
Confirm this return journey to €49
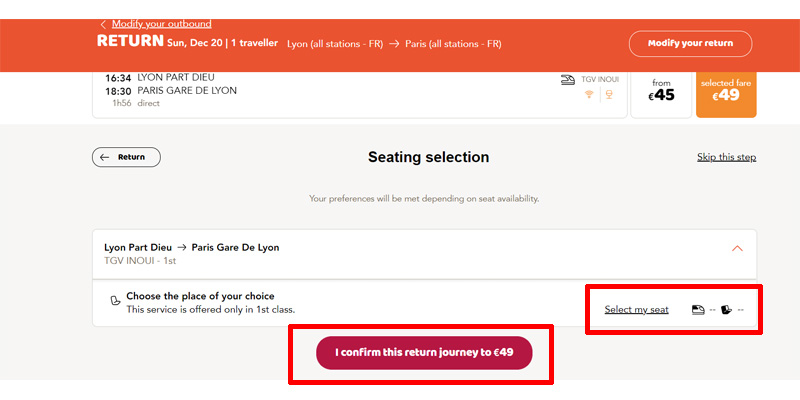coord(424,353)
